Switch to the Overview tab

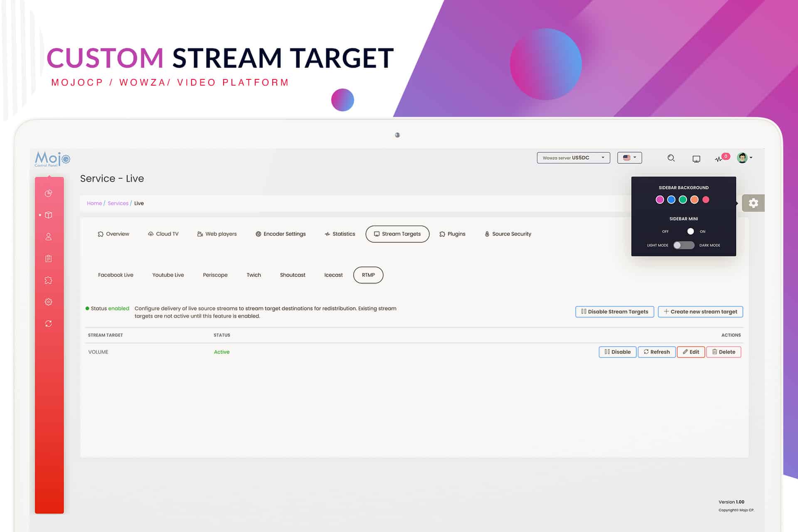113,234
